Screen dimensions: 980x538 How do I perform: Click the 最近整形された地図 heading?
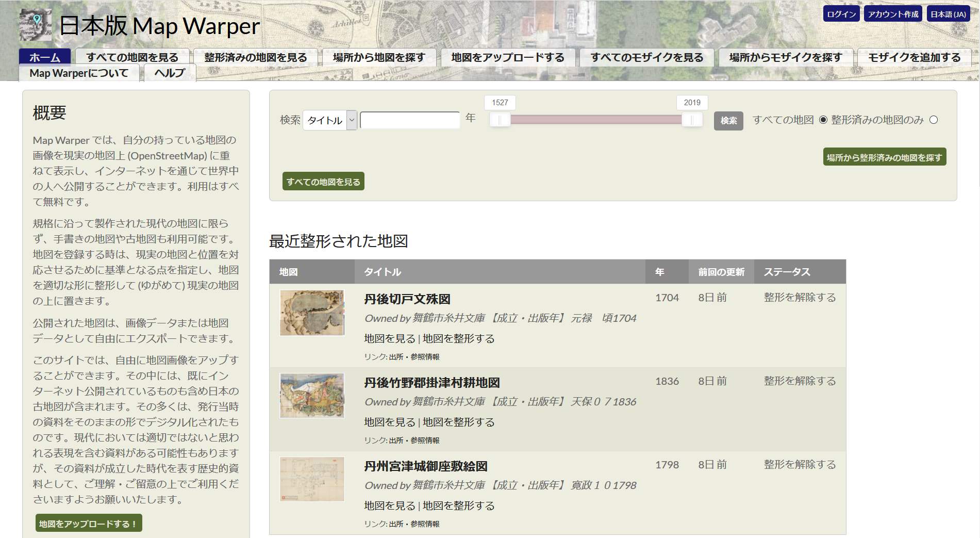coord(339,241)
